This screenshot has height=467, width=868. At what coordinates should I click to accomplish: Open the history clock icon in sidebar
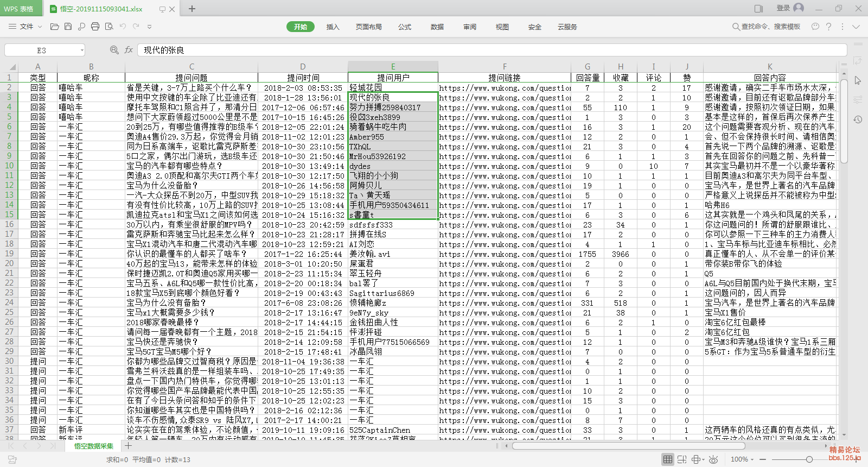tap(858, 119)
